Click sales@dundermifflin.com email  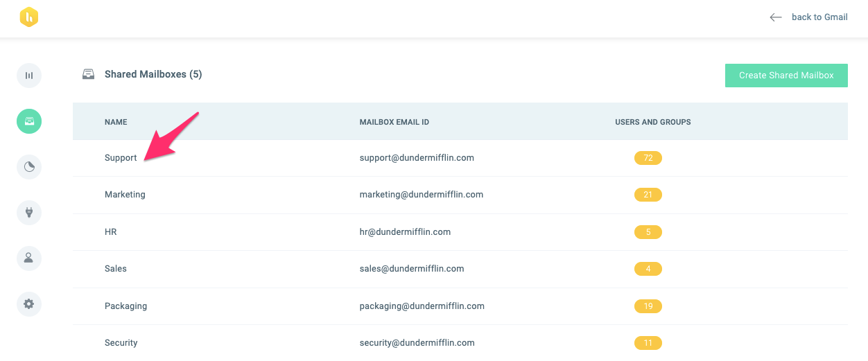[x=412, y=269]
